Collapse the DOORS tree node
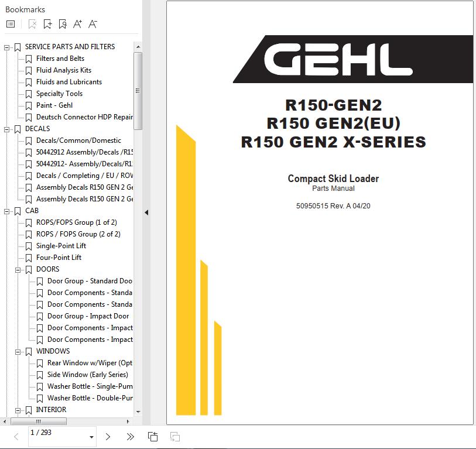The height and width of the screenshot is (449, 476). pyautogui.click(x=18, y=270)
